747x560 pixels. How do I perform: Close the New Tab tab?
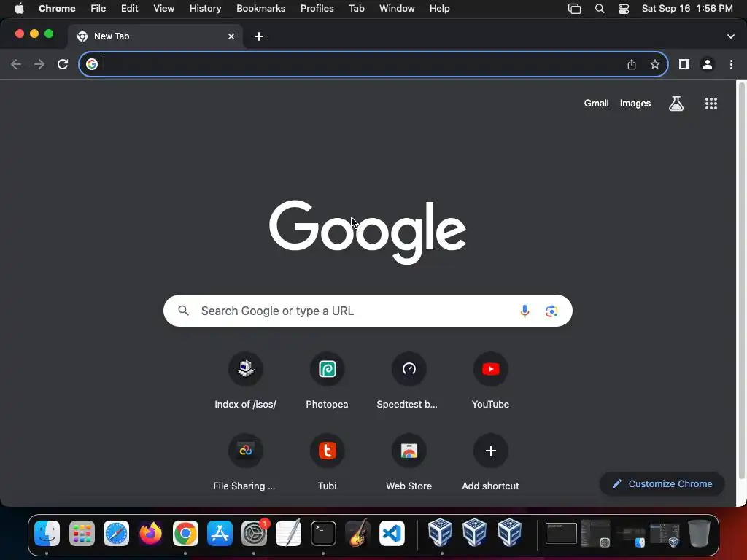pos(231,36)
